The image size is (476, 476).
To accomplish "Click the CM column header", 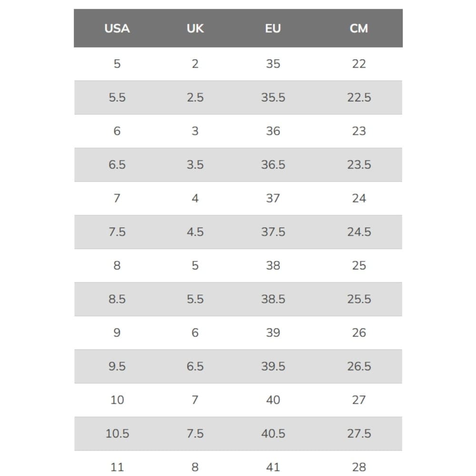I will (359, 29).
